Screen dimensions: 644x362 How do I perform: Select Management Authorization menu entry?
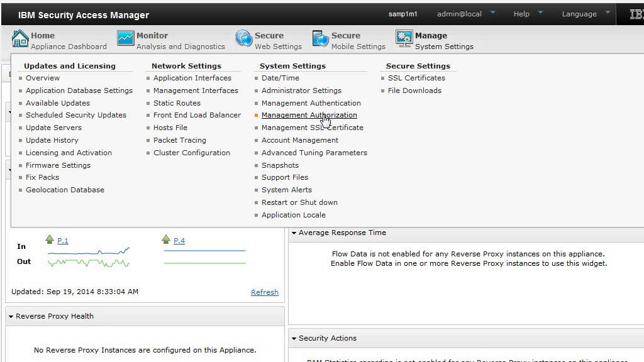309,116
